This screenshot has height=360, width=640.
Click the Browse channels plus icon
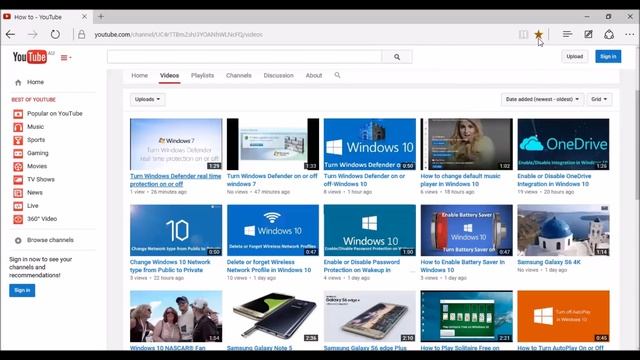pyautogui.click(x=18, y=240)
